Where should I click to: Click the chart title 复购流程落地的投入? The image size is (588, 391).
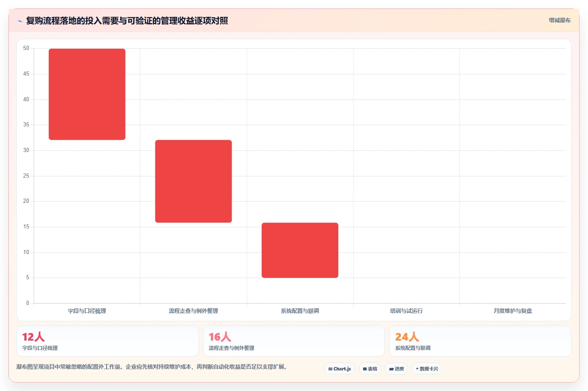[x=127, y=21]
